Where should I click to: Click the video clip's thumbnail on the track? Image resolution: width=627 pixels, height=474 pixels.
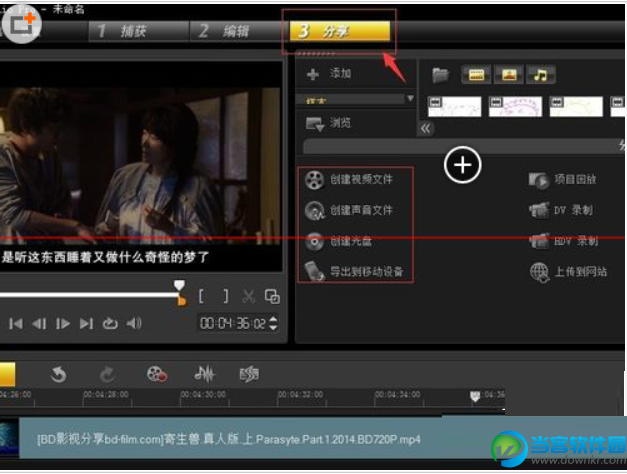pos(9,438)
